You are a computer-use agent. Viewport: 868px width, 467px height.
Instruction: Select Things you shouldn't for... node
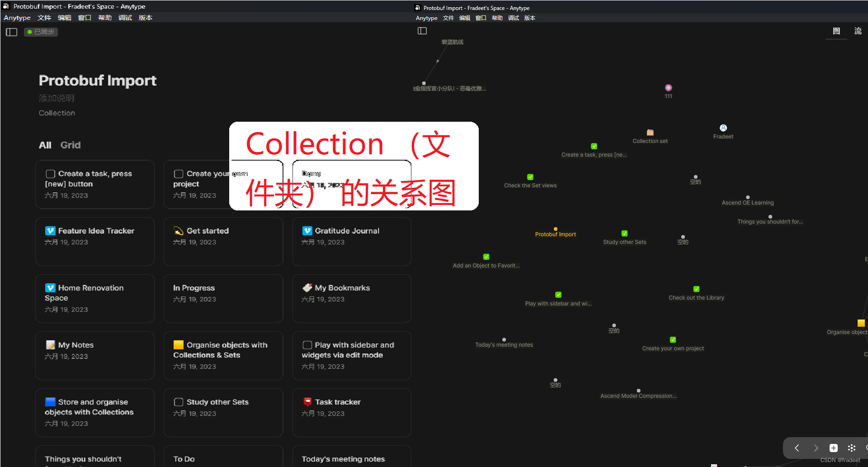tap(770, 217)
